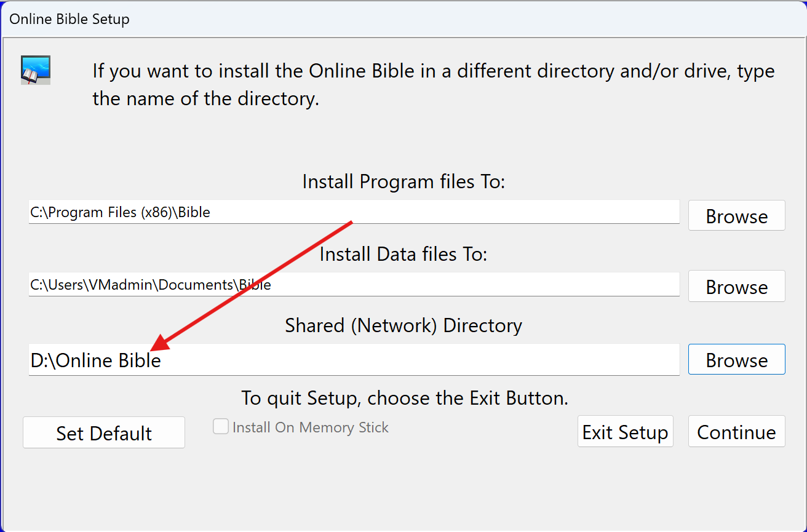Screen dimensions: 807x532
Task: Edit the Data files path field
Action: click(354, 285)
